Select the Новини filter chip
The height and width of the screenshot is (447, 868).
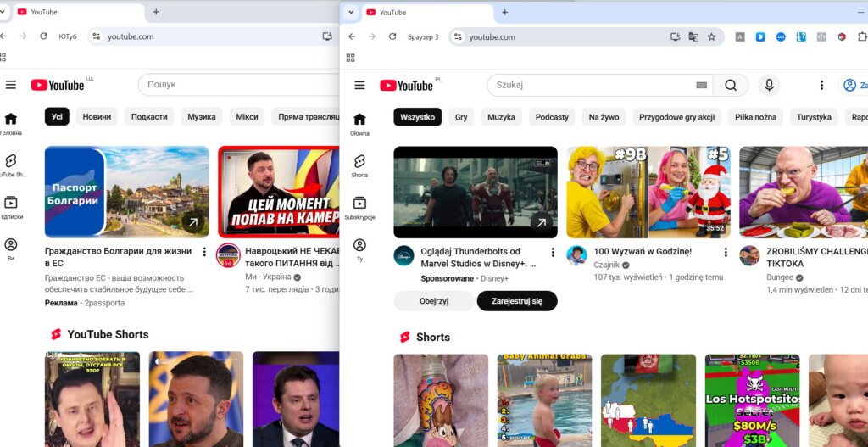97,116
